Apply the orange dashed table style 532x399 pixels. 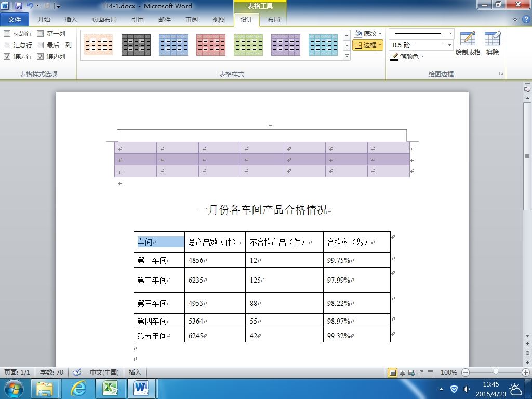coord(99,45)
